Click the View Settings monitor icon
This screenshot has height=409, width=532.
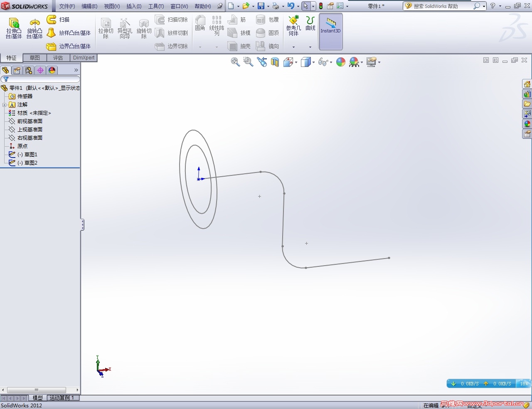tap(371, 62)
